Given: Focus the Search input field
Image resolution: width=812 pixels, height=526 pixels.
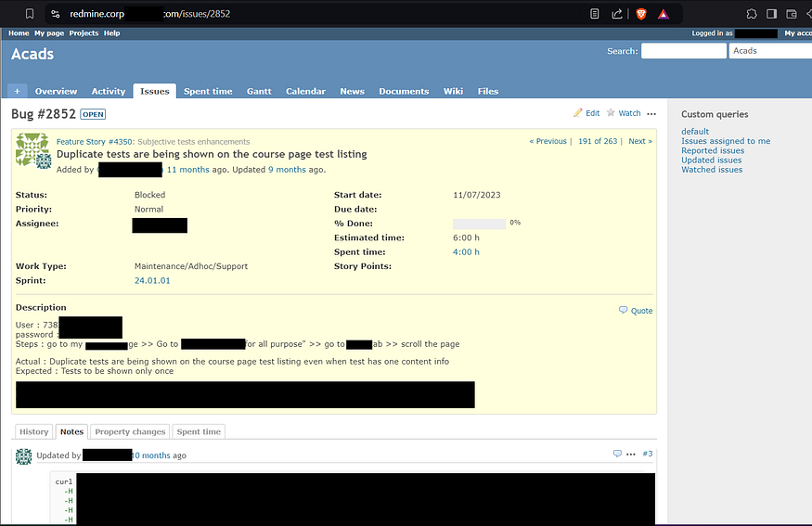Looking at the screenshot, I should tap(684, 51).
